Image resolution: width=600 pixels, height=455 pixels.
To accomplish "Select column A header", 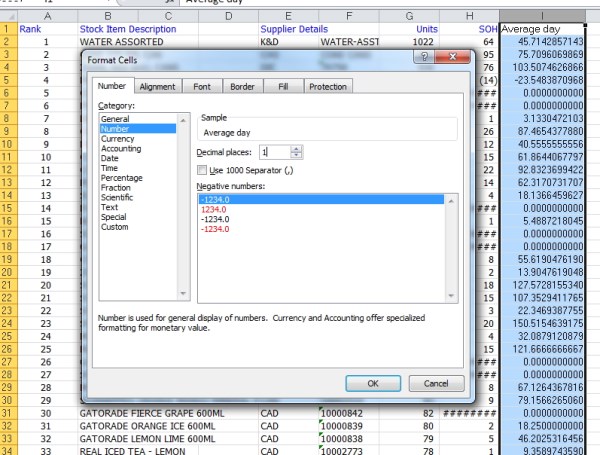I will (x=47, y=16).
